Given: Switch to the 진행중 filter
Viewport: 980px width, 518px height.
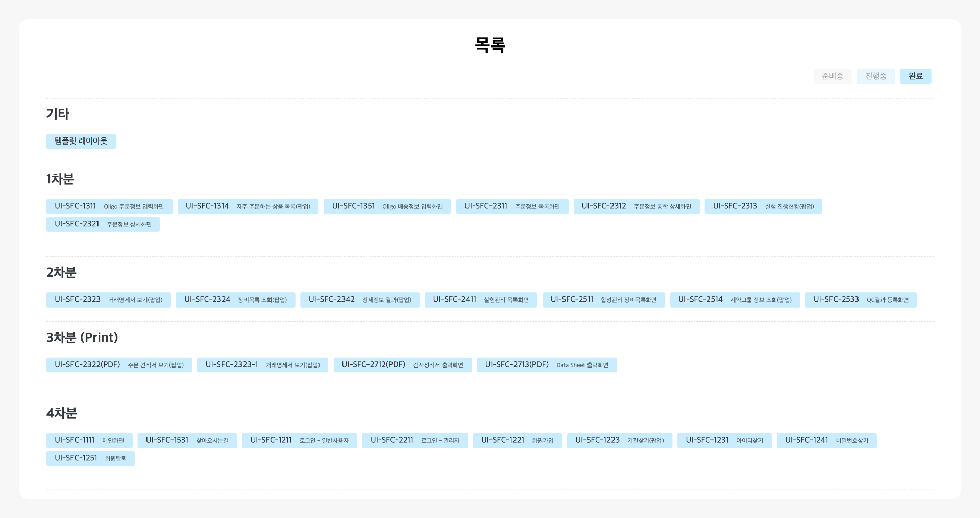Looking at the screenshot, I should coord(875,76).
